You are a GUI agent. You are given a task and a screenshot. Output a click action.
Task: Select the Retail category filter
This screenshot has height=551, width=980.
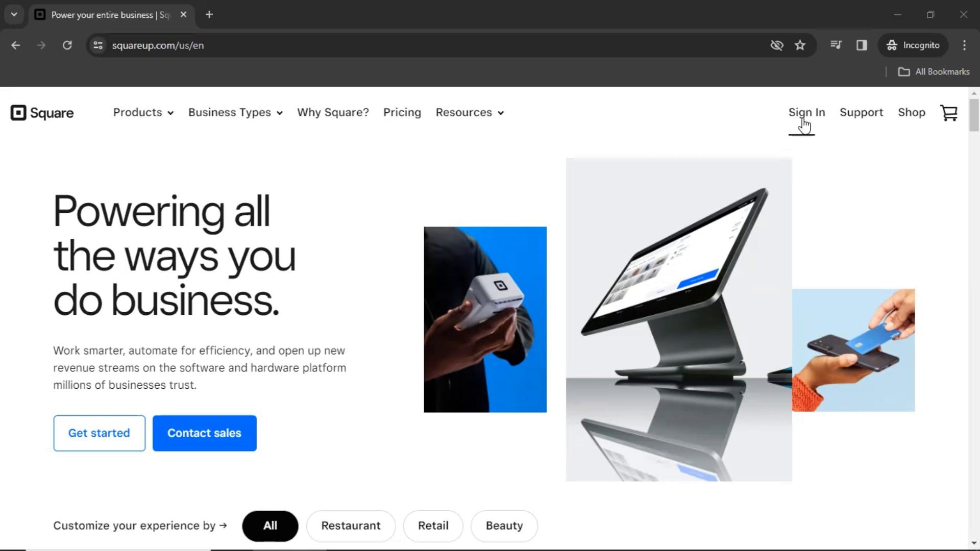(433, 525)
